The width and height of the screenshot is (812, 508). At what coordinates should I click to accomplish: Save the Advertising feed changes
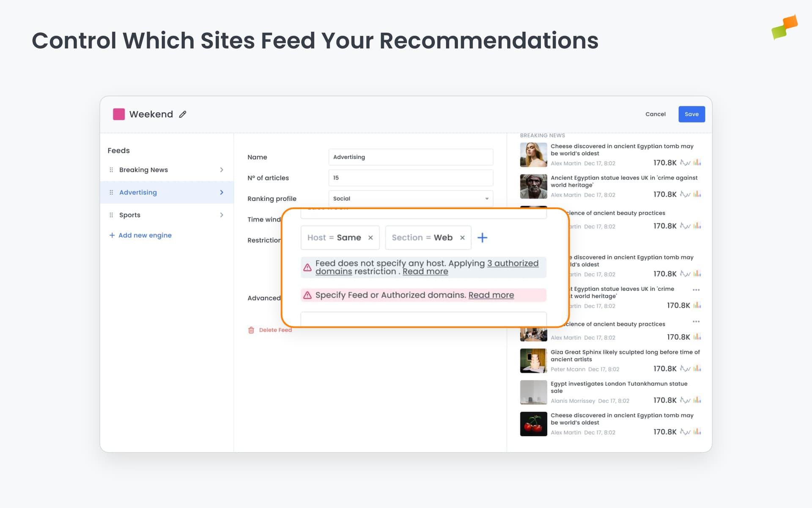(691, 114)
